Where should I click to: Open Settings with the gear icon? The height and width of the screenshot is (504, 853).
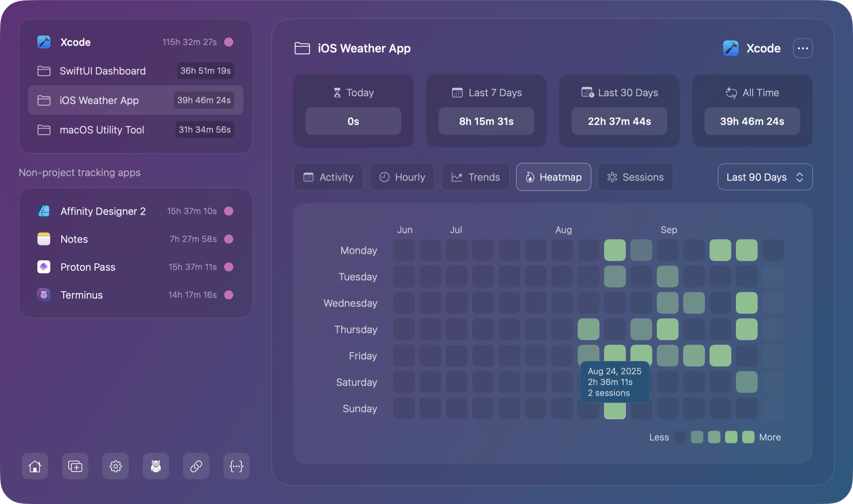click(x=116, y=466)
